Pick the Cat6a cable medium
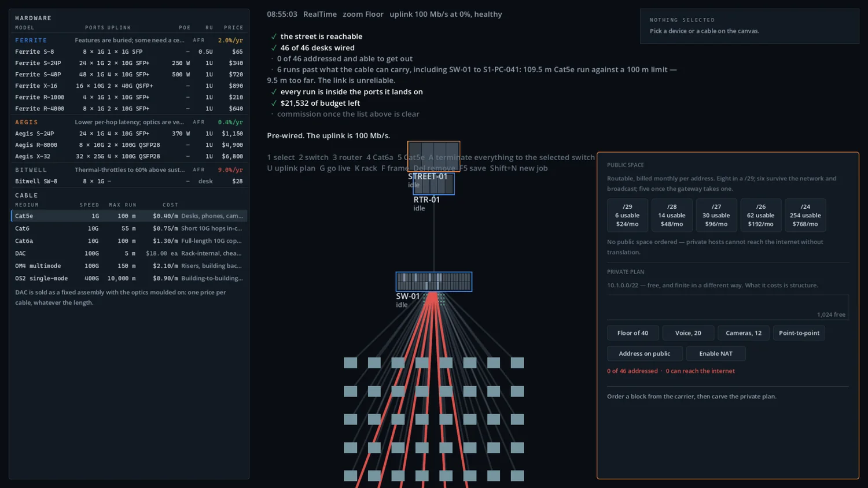868x488 pixels. (129, 241)
